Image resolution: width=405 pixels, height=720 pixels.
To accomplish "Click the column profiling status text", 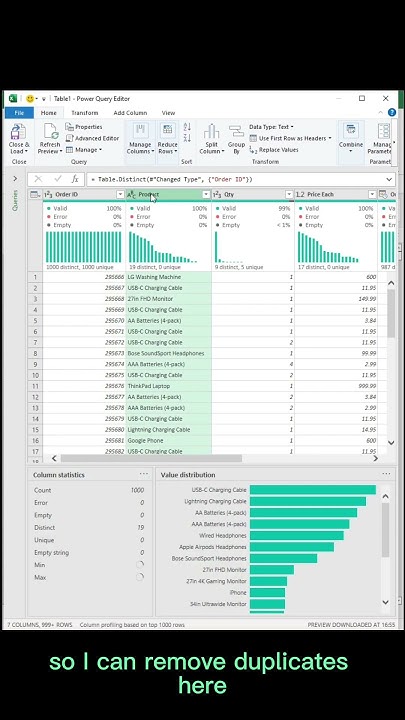I will coord(132,625).
